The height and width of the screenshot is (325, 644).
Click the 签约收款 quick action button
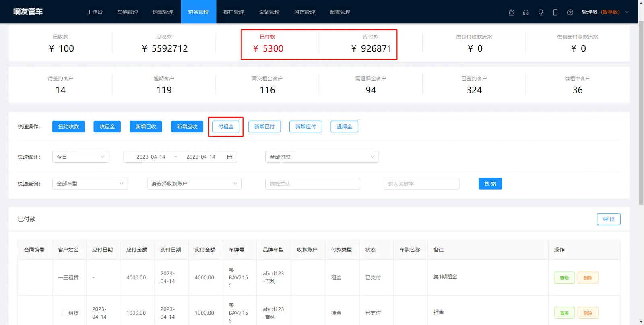point(68,126)
